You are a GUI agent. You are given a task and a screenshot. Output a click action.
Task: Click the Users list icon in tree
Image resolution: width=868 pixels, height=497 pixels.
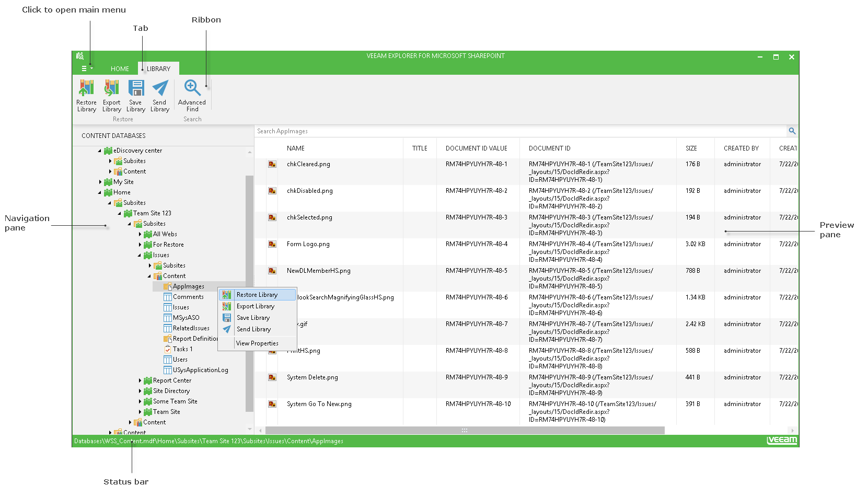[168, 360]
